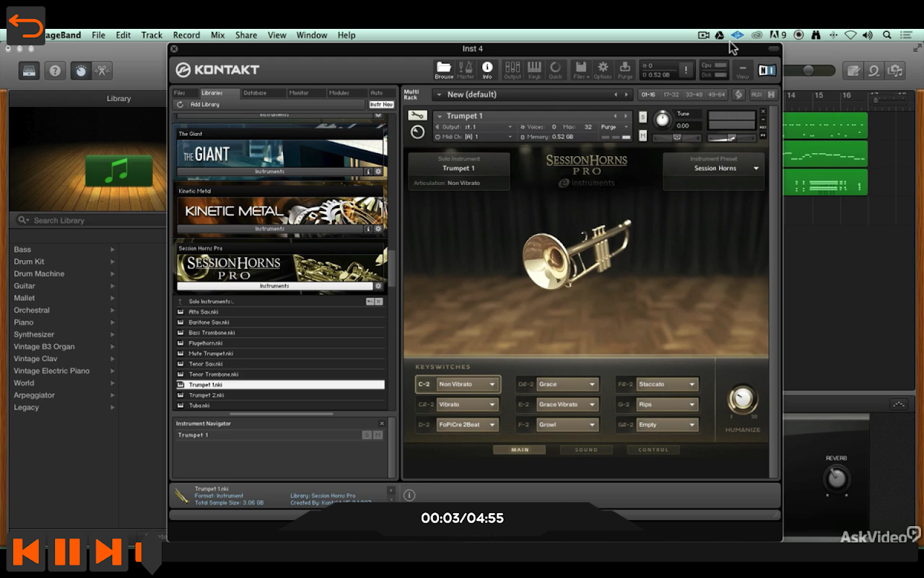Open the Kontakt Browse panel
The width and height of the screenshot is (924, 578).
pyautogui.click(x=444, y=69)
